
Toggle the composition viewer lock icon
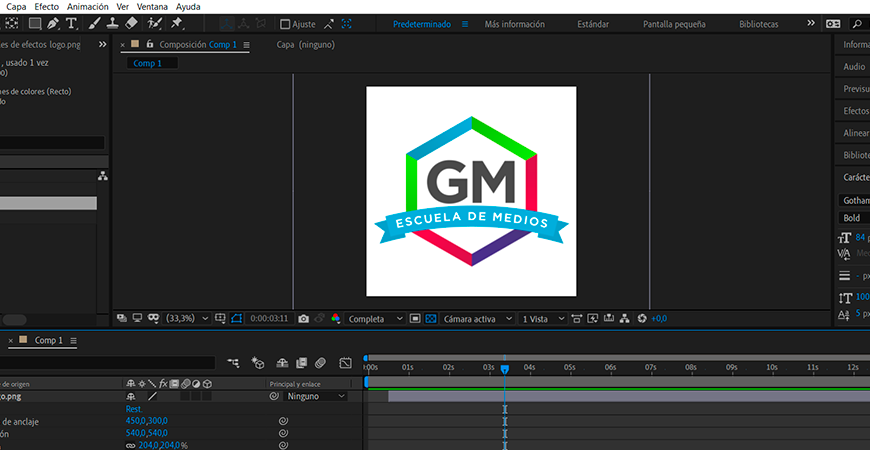[149, 44]
